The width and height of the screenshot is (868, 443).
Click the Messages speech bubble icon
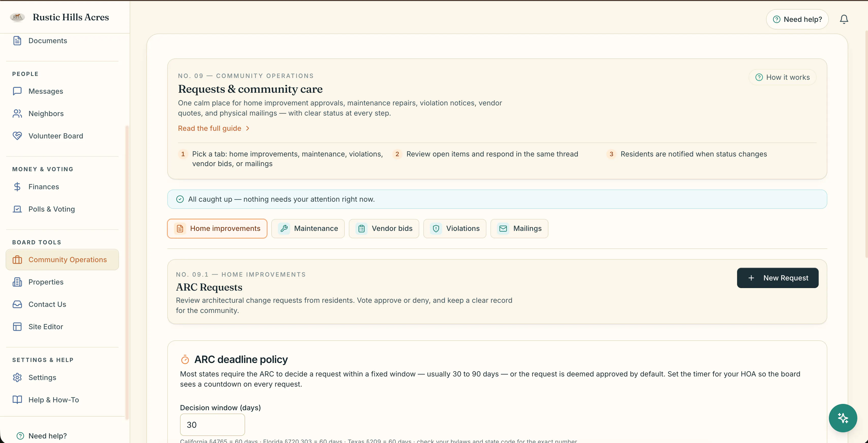(x=17, y=91)
